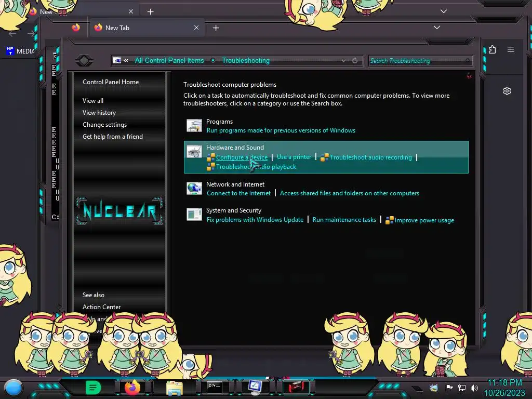This screenshot has width=532, height=399.
Task: Click the Programs category icon
Action: [194, 125]
